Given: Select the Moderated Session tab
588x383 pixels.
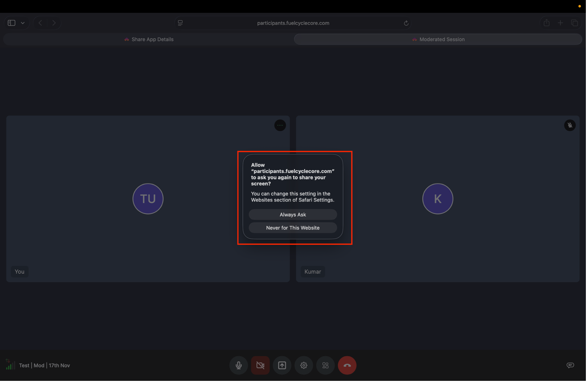Looking at the screenshot, I should click(x=438, y=39).
